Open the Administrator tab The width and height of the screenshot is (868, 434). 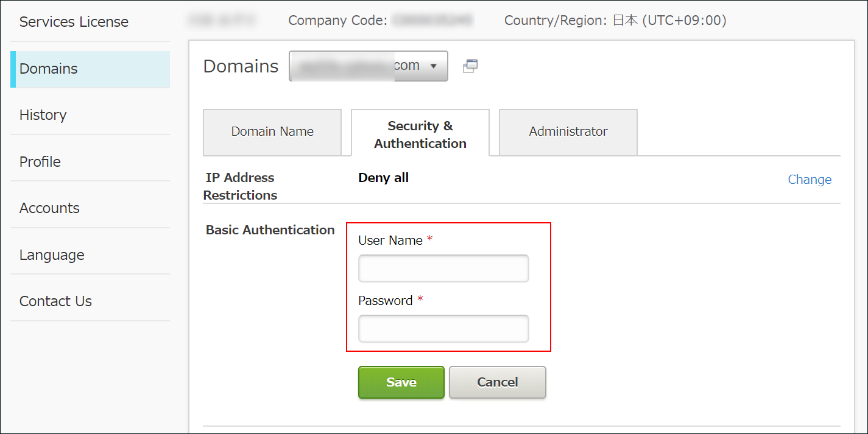point(568,132)
